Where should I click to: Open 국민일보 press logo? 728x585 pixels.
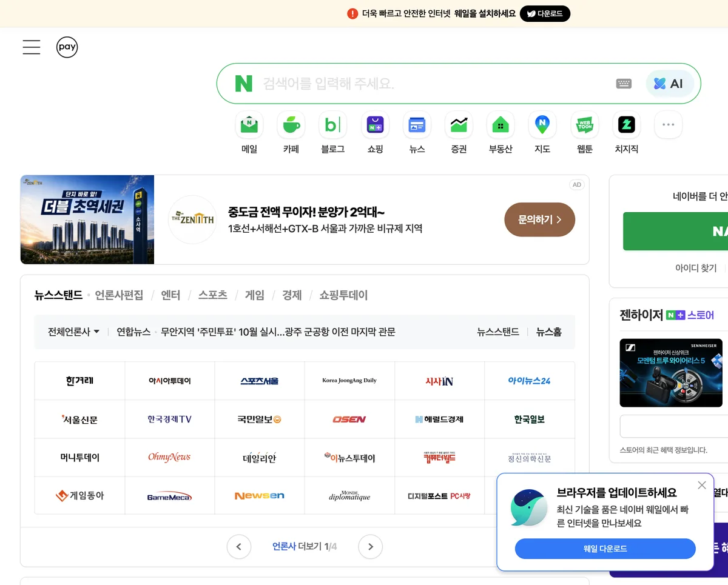(260, 420)
